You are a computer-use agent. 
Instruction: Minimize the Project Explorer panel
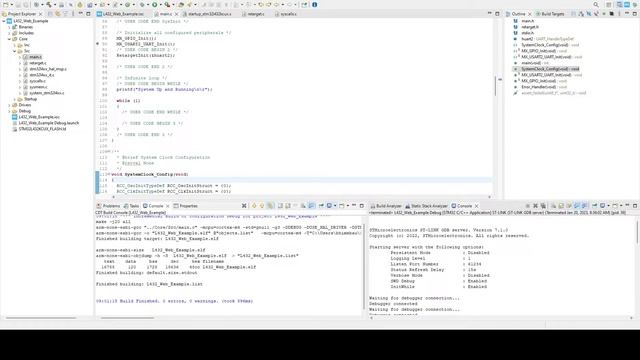(80, 13)
